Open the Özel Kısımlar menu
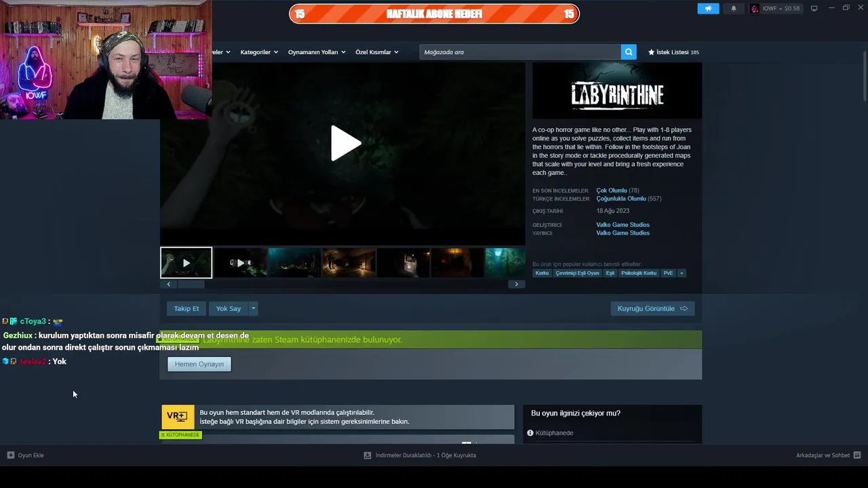 pos(377,52)
